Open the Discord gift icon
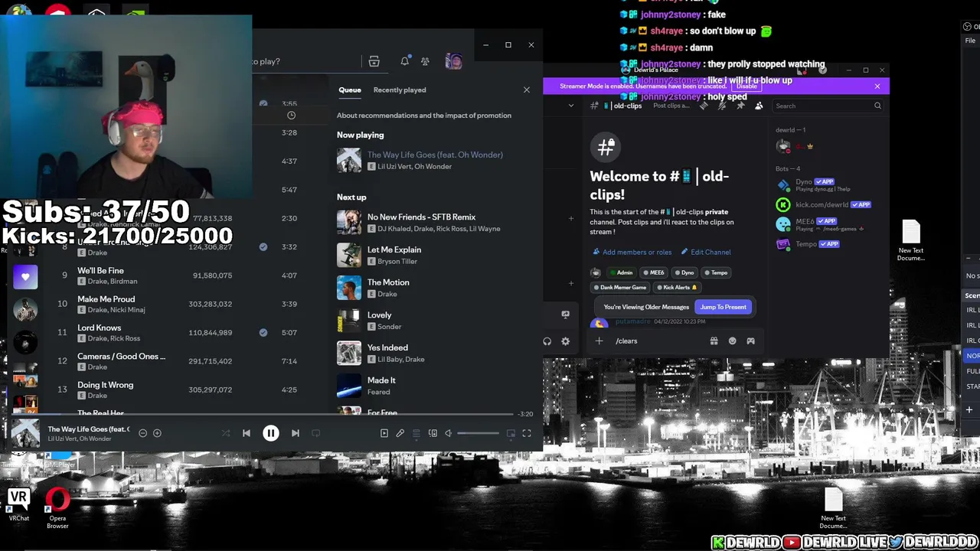This screenshot has width=980, height=551. coord(714,341)
